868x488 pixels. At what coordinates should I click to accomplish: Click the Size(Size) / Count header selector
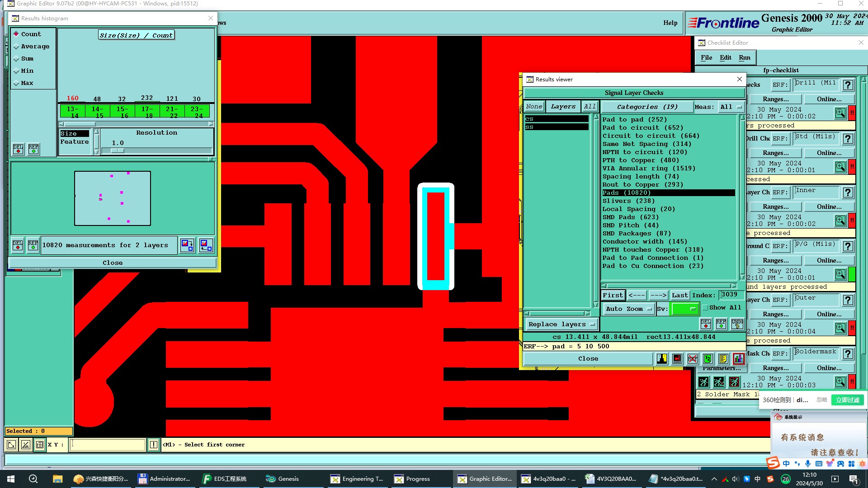click(x=136, y=35)
